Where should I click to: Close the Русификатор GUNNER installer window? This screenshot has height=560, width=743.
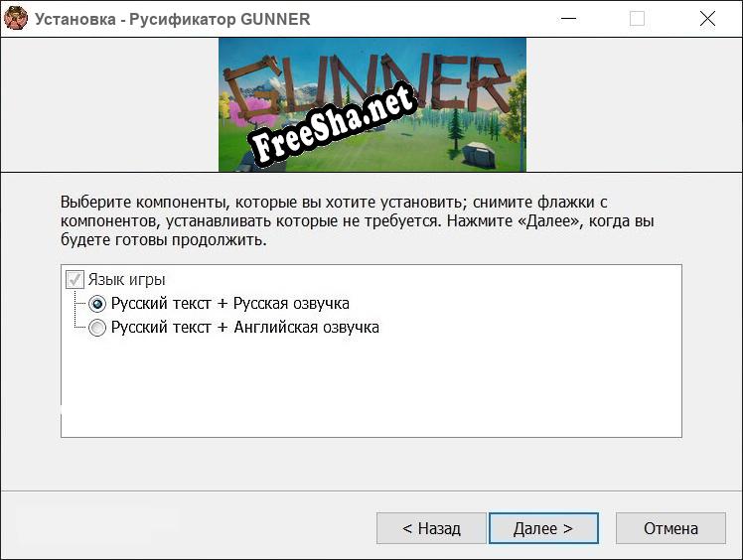click(x=707, y=19)
